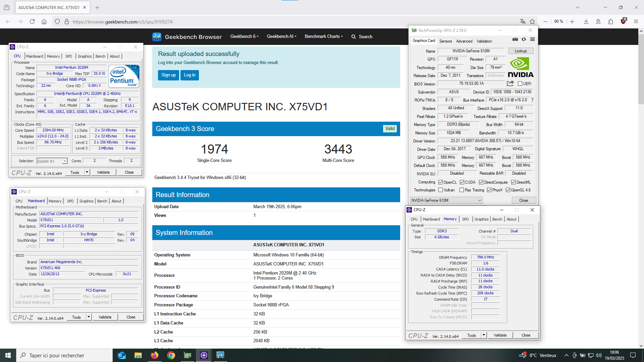
Task: Open File Explorer from the taskbar
Action: pos(138,355)
